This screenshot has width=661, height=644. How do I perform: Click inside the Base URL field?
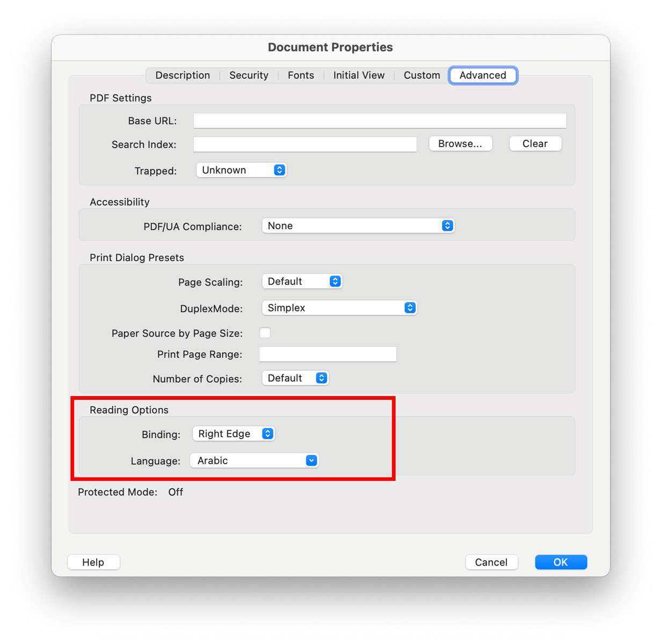coord(380,120)
